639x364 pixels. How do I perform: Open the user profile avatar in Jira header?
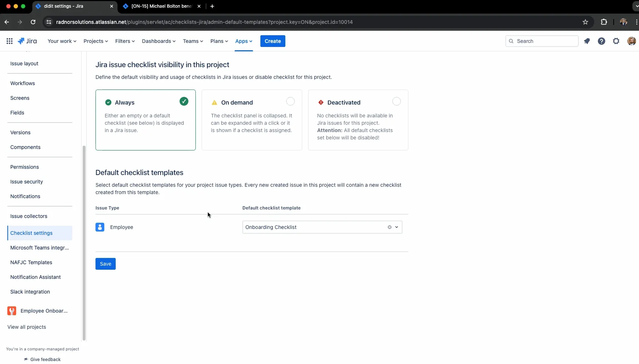[632, 41]
